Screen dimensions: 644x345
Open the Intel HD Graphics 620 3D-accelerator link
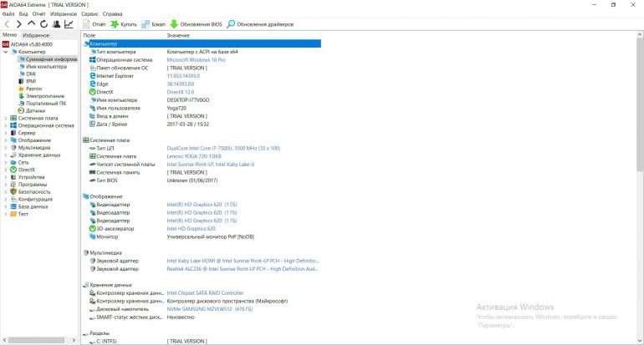click(191, 229)
